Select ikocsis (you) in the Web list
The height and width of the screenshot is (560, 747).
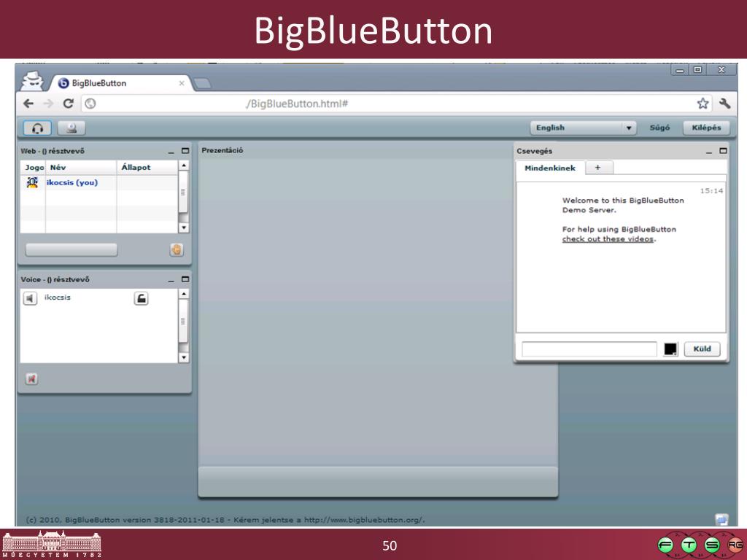pos(99,182)
